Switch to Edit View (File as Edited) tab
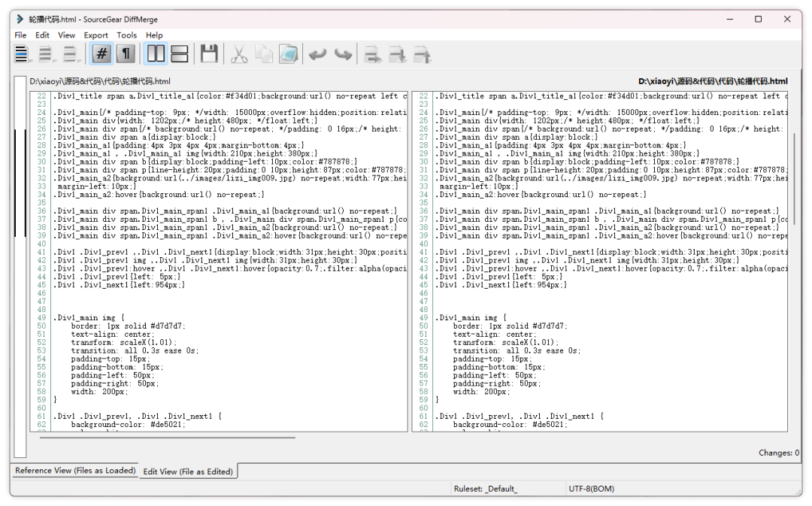This screenshot has height=506, width=812. pyautogui.click(x=188, y=471)
